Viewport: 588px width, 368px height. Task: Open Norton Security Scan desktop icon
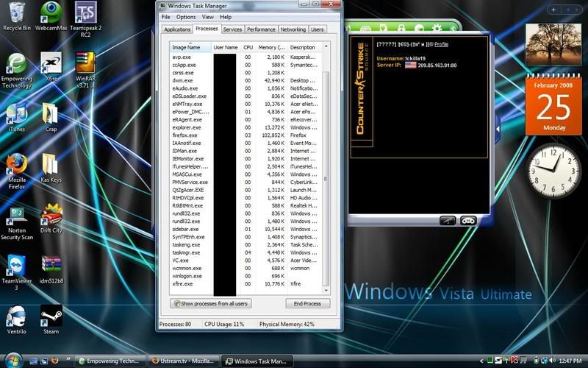16,224
